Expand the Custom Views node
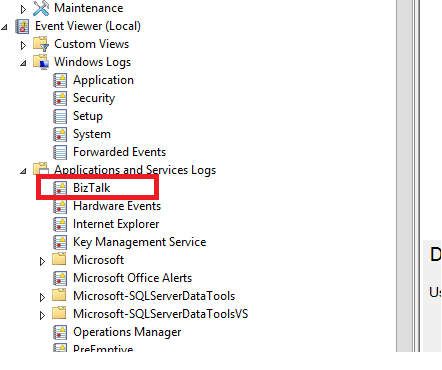 (x=23, y=45)
